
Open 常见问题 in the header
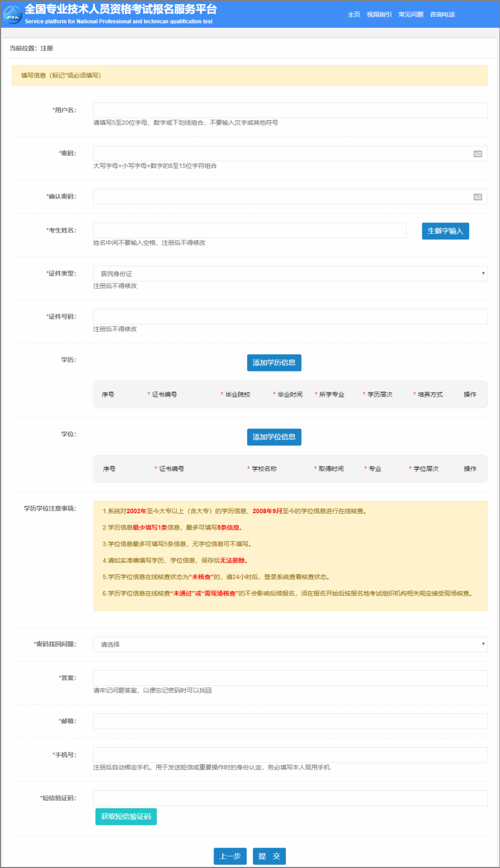click(411, 15)
